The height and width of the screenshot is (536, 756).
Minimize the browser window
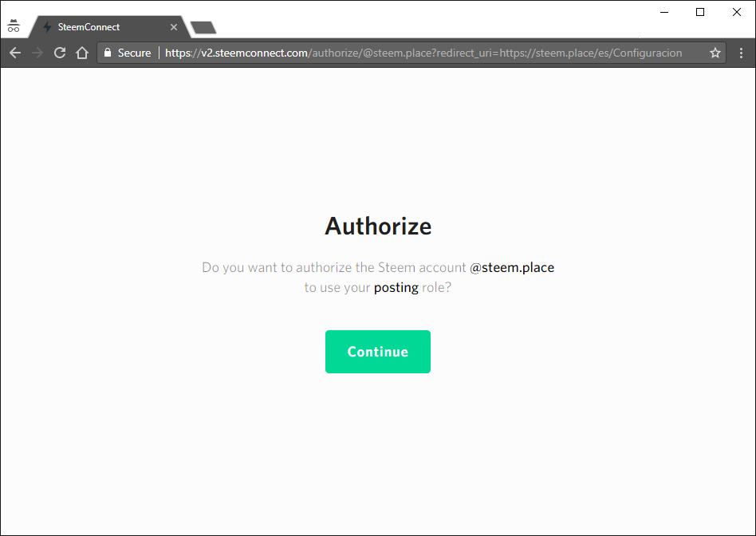click(664, 13)
